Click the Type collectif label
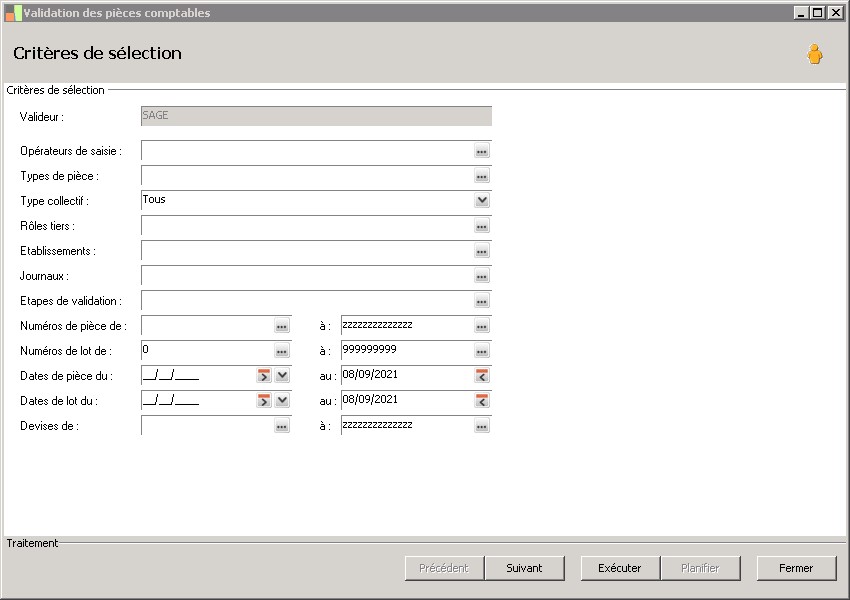The image size is (850, 600). [x=54, y=201]
